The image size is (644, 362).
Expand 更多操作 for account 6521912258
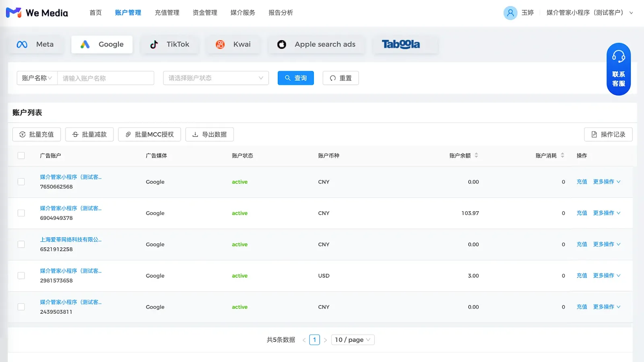click(x=607, y=245)
